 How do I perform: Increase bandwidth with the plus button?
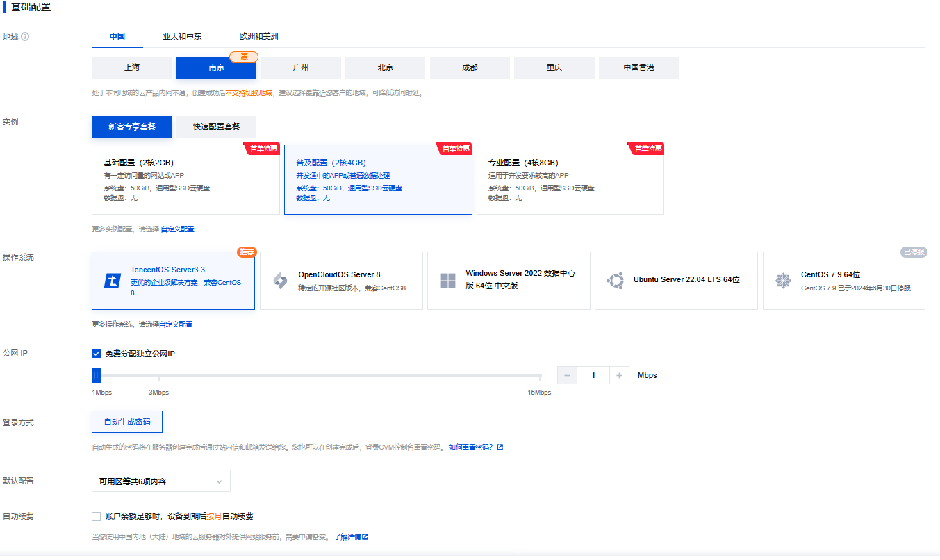point(619,375)
